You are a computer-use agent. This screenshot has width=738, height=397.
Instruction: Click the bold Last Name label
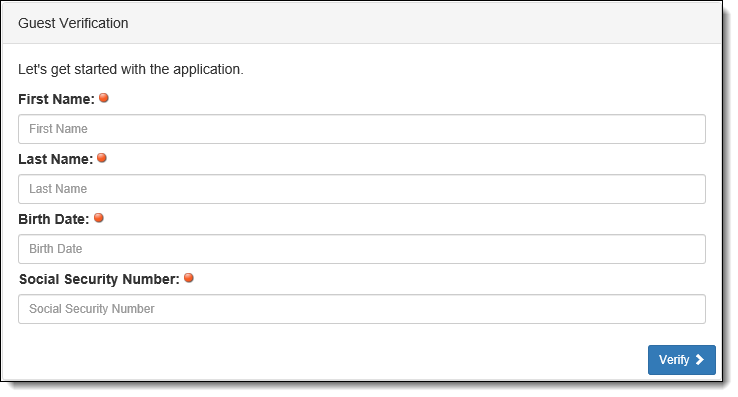[56, 159]
